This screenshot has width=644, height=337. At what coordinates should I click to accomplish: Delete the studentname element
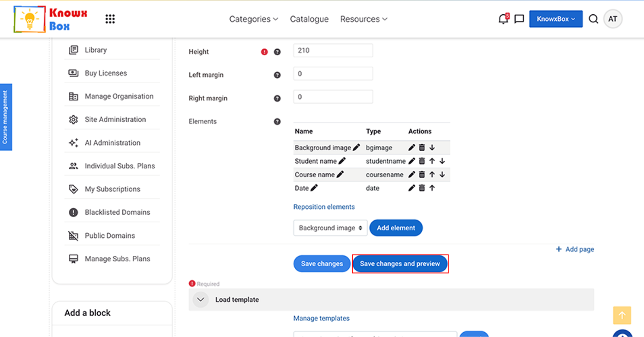pyautogui.click(x=422, y=161)
